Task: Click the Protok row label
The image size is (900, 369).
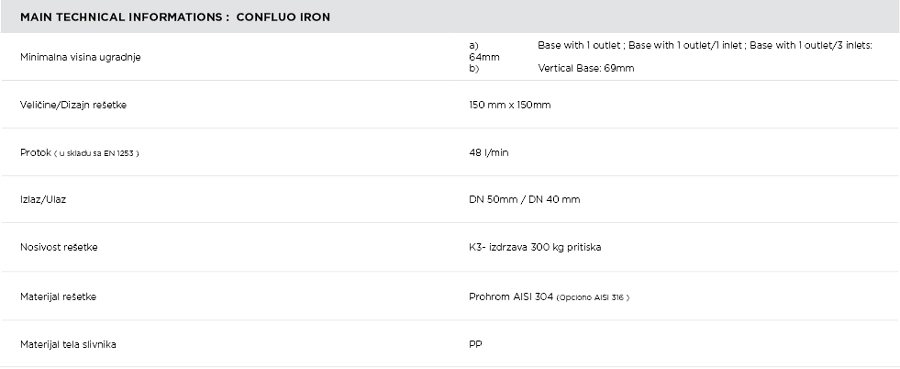Action: (x=36, y=153)
